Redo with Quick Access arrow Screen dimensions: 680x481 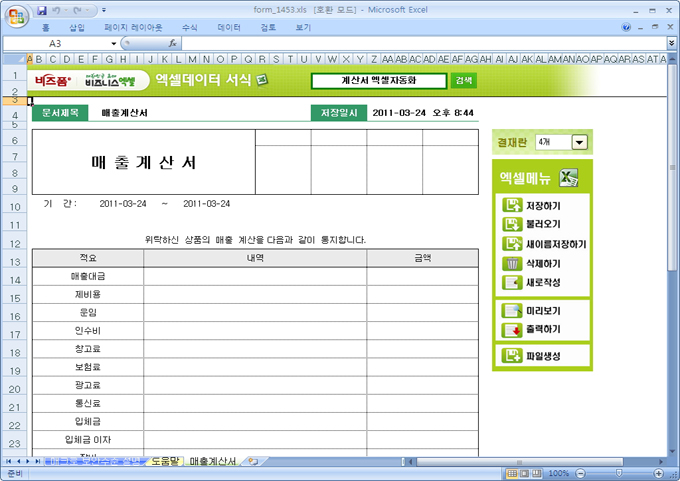pyautogui.click(x=78, y=10)
